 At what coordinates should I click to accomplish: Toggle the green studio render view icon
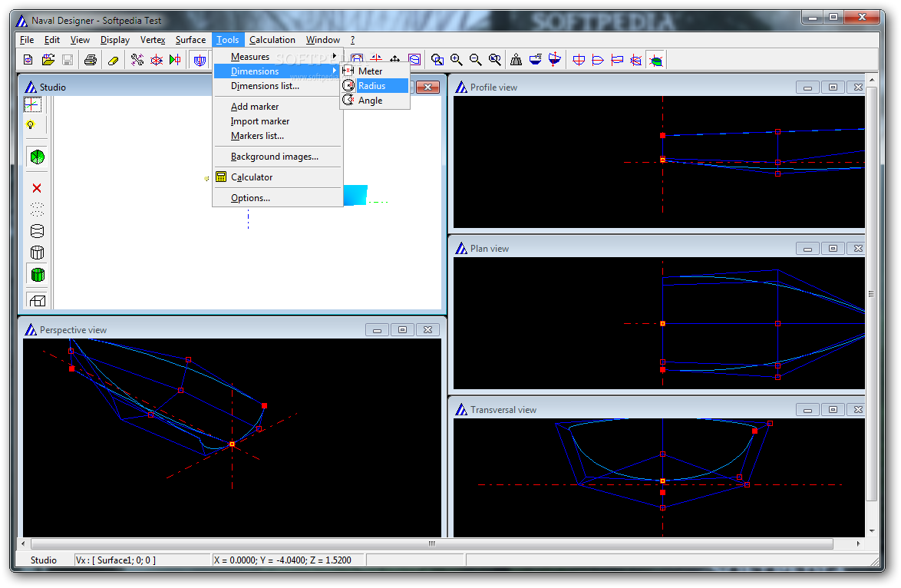[655, 60]
